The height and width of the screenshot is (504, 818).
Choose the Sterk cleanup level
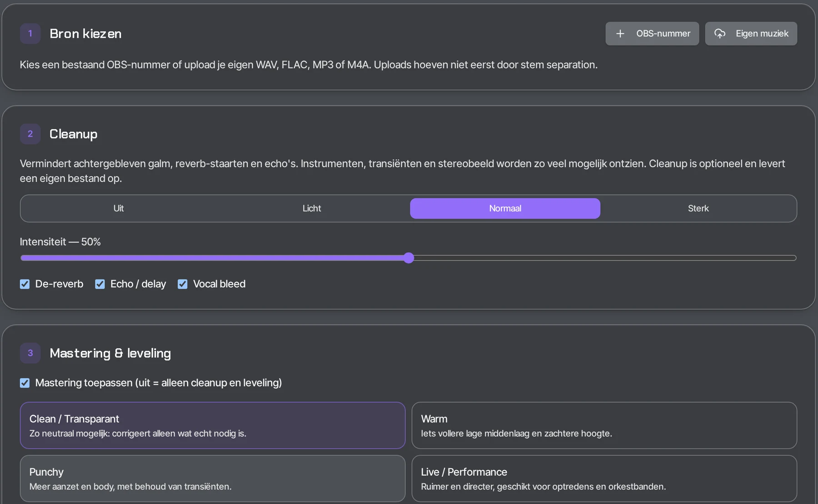click(698, 209)
